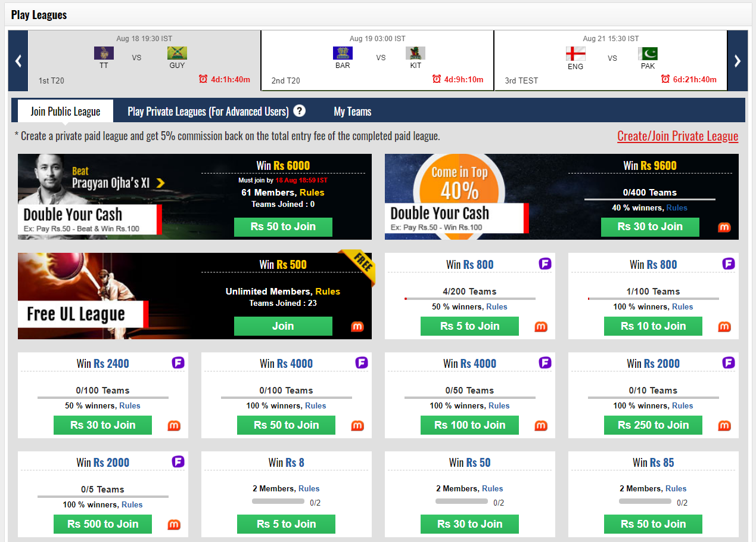Show next matches with right arrow
This screenshot has width=756, height=542.
(738, 61)
